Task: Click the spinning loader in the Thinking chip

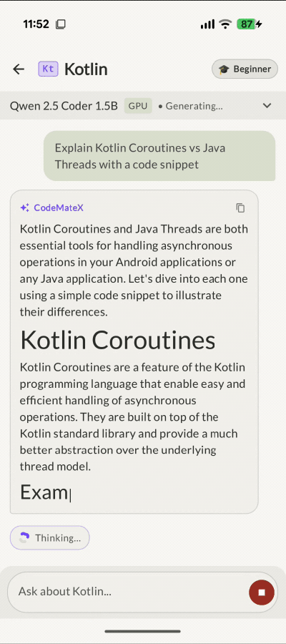Action: pyautogui.click(x=25, y=537)
